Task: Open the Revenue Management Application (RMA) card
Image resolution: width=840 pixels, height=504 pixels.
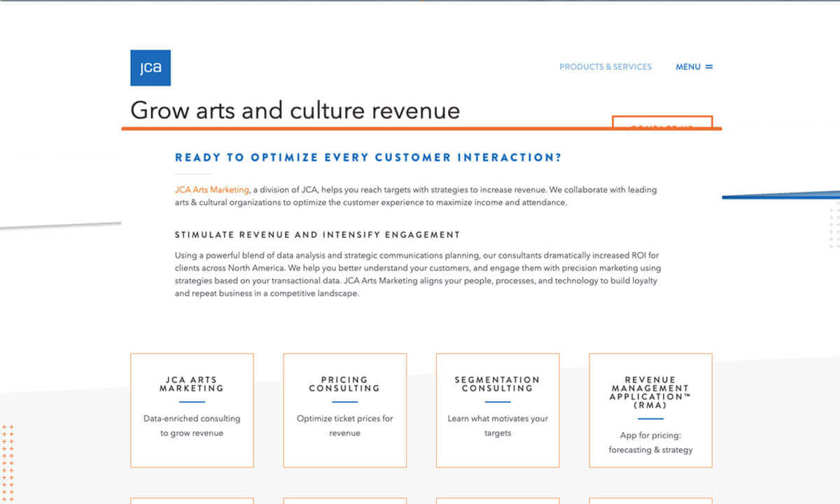Action: click(x=651, y=410)
